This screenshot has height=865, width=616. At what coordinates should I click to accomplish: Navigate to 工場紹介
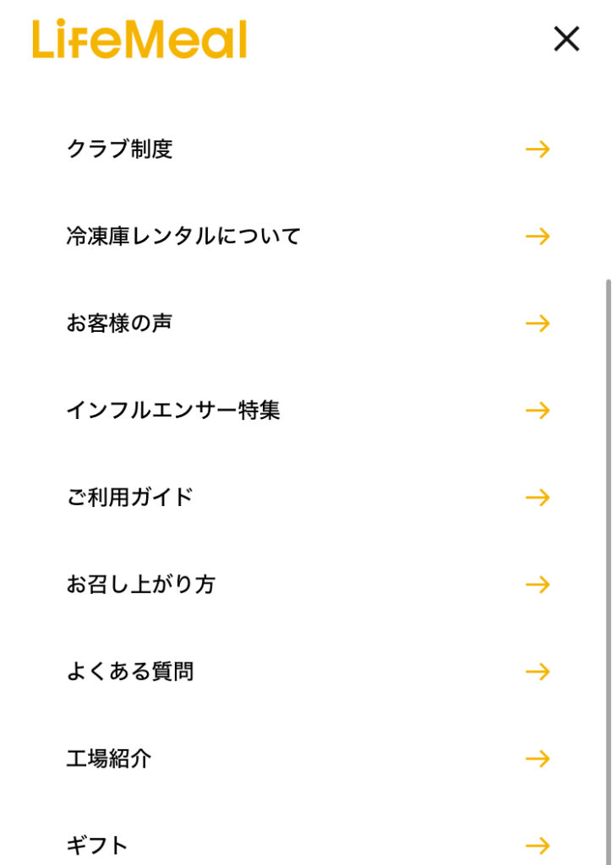[x=109, y=759]
